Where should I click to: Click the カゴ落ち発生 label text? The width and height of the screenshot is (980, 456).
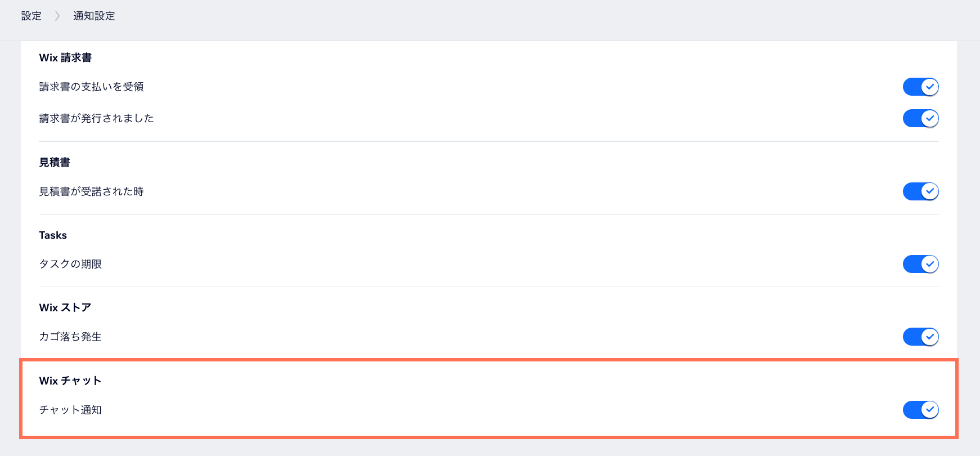[70, 337]
